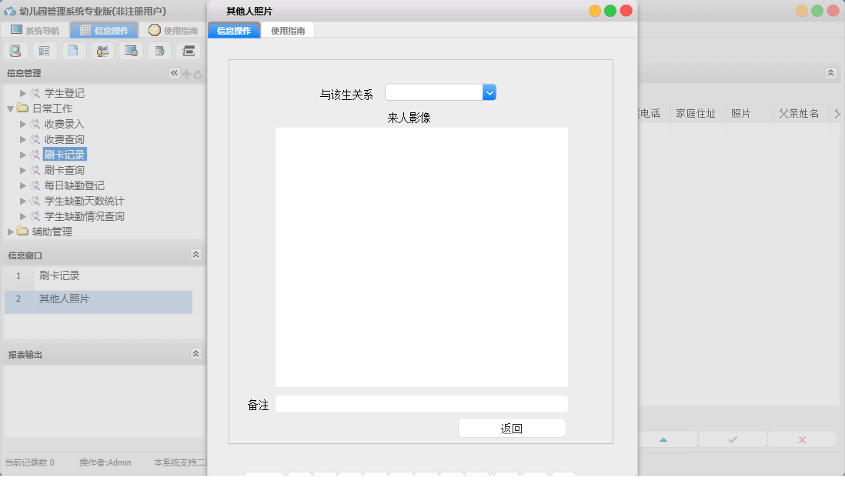The width and height of the screenshot is (845, 504).
Task: Collapse the 日常工作 folder
Action: pos(11,108)
